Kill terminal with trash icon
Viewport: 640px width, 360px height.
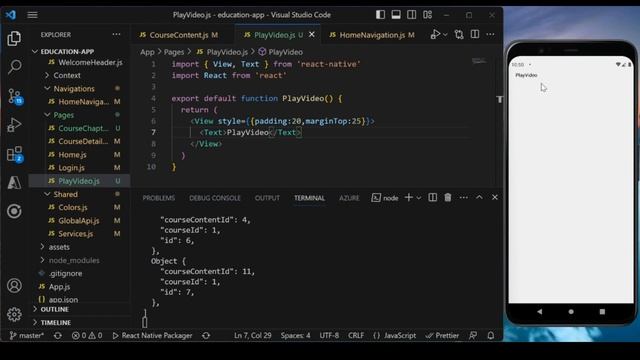point(448,198)
